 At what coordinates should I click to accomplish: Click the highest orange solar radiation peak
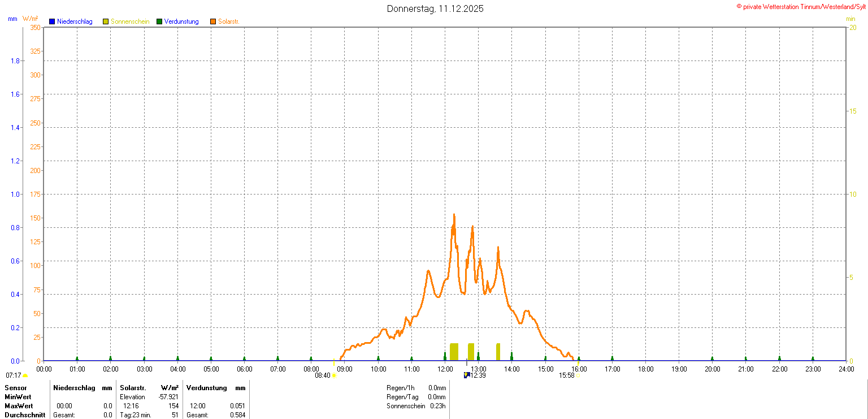coord(454,215)
